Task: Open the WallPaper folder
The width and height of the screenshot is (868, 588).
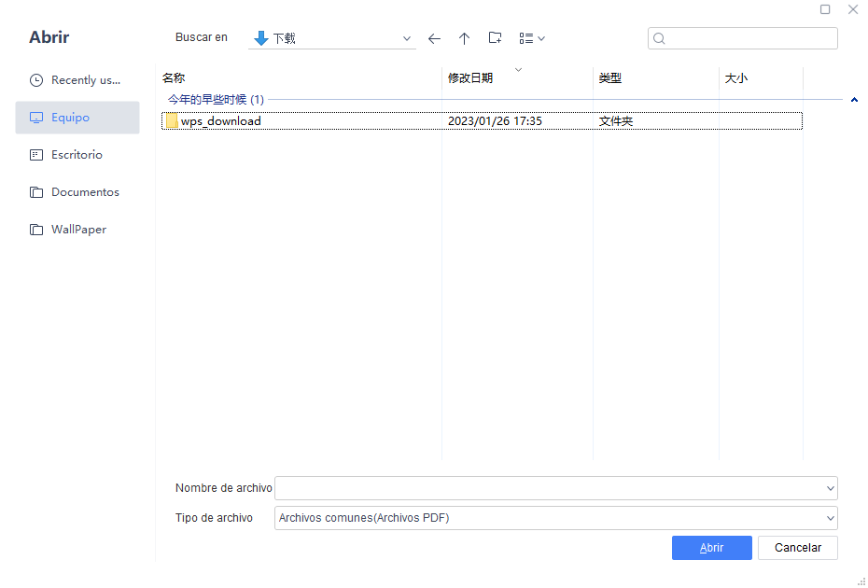Action: tap(77, 230)
